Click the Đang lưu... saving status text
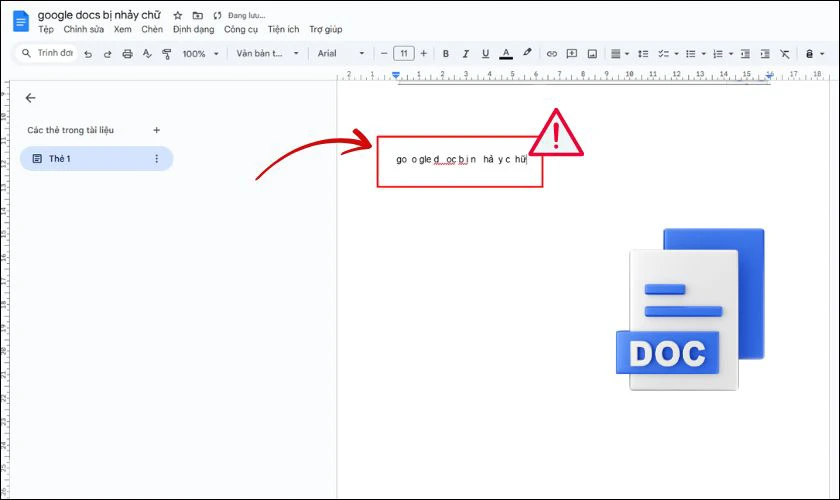The width and height of the screenshot is (840, 500). pyautogui.click(x=246, y=16)
